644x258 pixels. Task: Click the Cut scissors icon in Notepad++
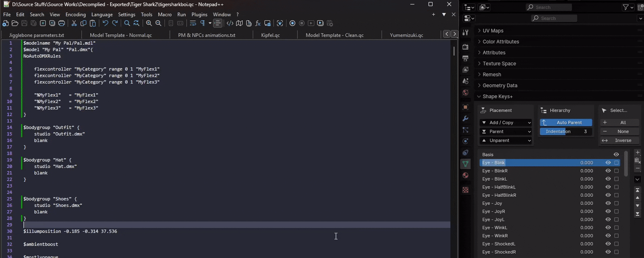[x=74, y=23]
